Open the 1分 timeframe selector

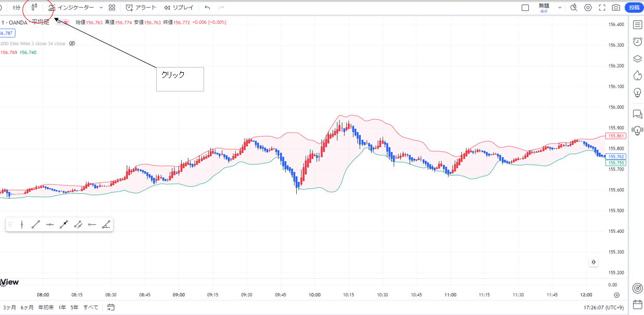(x=17, y=8)
